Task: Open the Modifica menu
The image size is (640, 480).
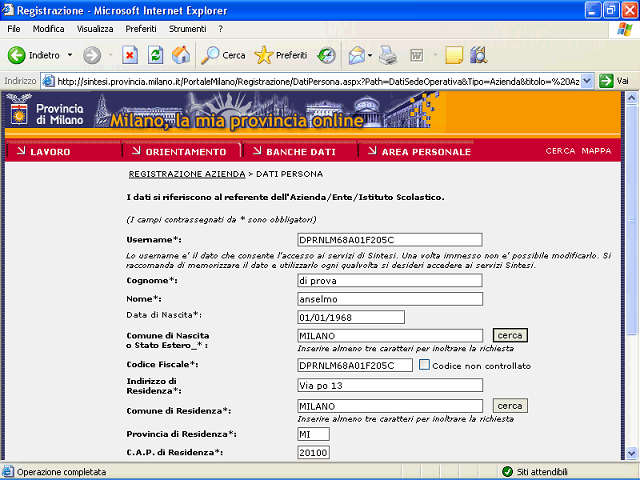Action: click(x=49, y=29)
